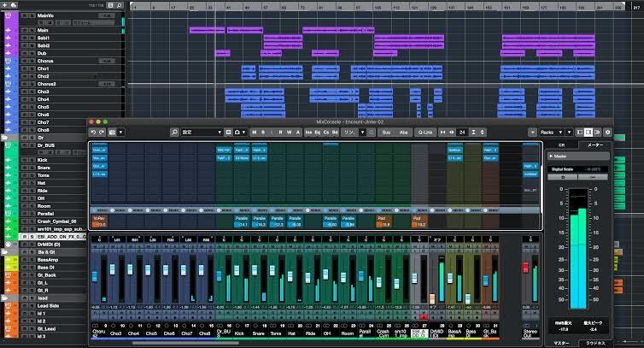Bypass sends with the Sd button

click(335, 132)
